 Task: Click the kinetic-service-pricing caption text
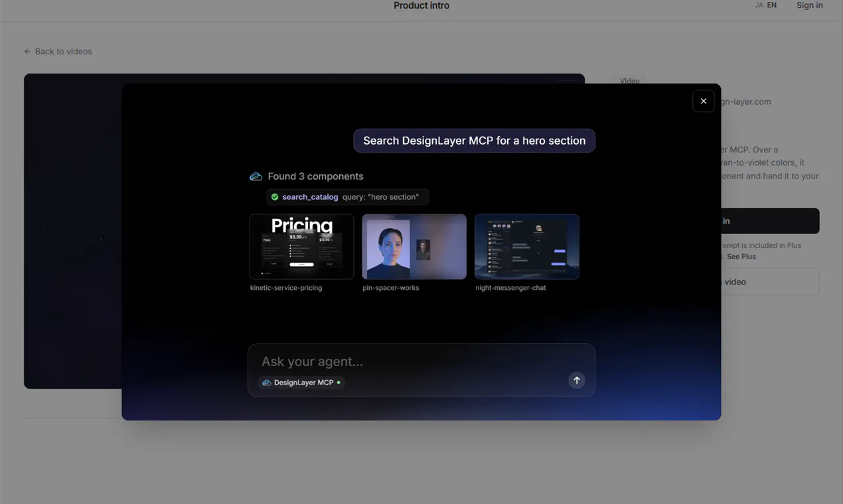[286, 288]
